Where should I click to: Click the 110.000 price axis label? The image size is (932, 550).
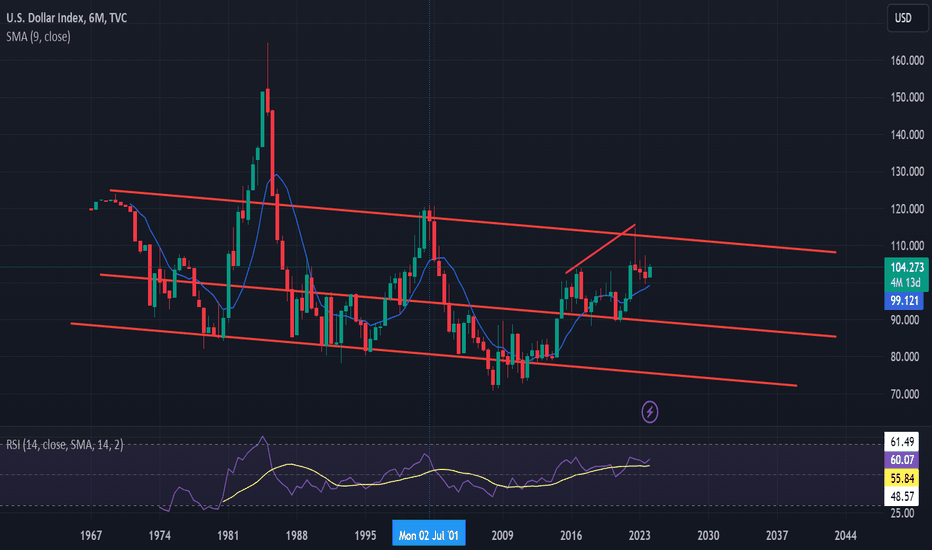pos(907,245)
